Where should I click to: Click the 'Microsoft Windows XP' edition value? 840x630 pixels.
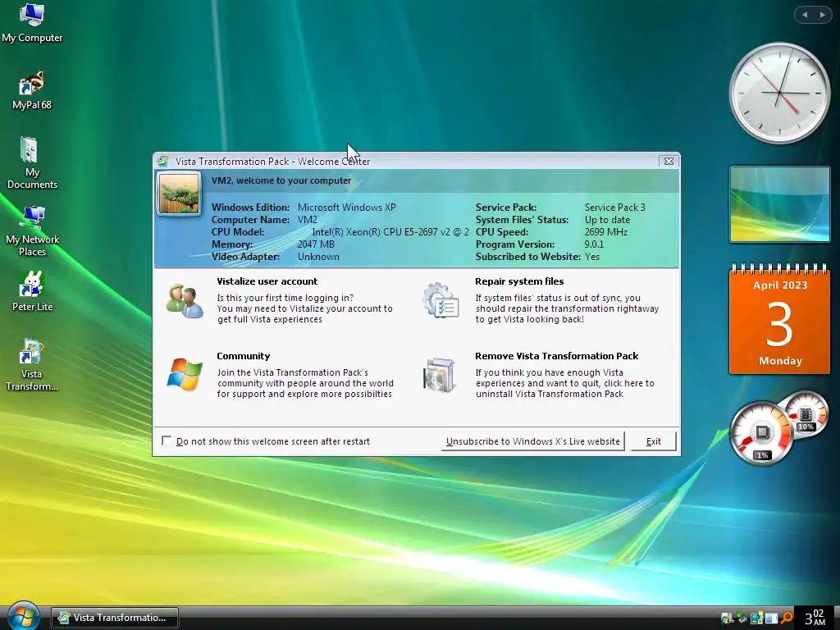click(x=347, y=208)
